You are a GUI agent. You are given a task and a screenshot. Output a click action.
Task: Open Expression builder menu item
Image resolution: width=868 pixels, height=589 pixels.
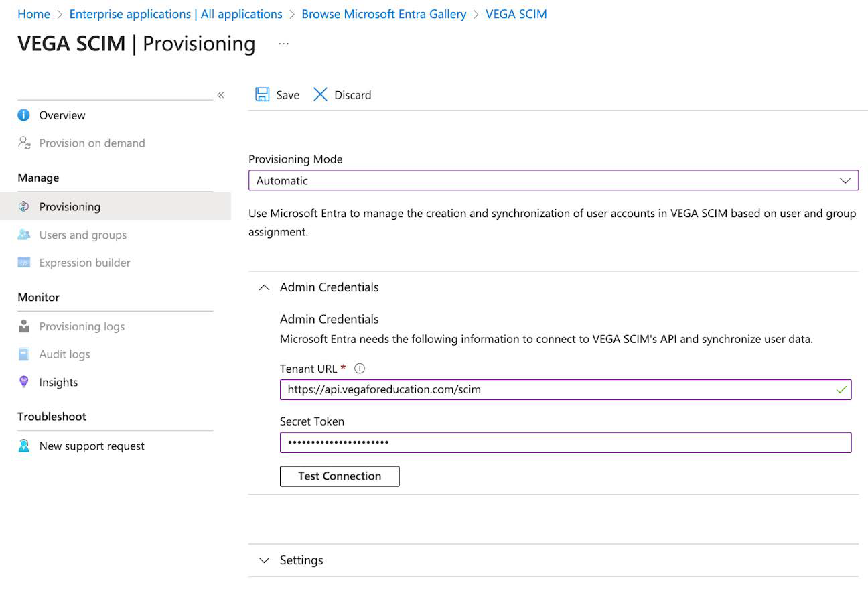coord(84,263)
